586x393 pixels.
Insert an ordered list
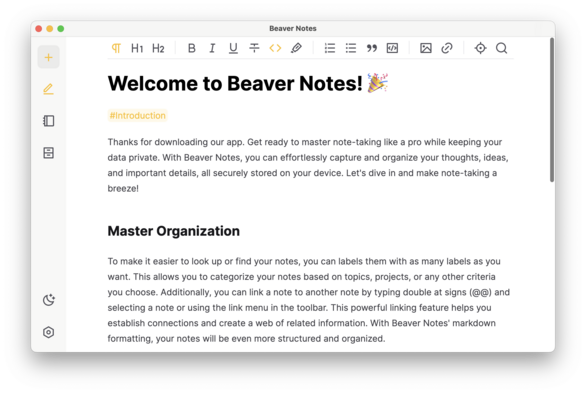tap(330, 48)
